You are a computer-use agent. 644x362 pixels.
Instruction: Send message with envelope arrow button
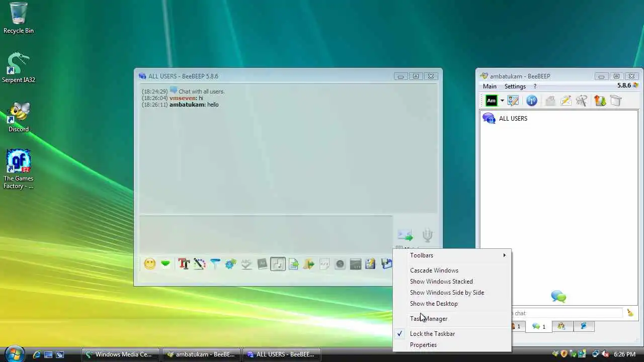[405, 235]
